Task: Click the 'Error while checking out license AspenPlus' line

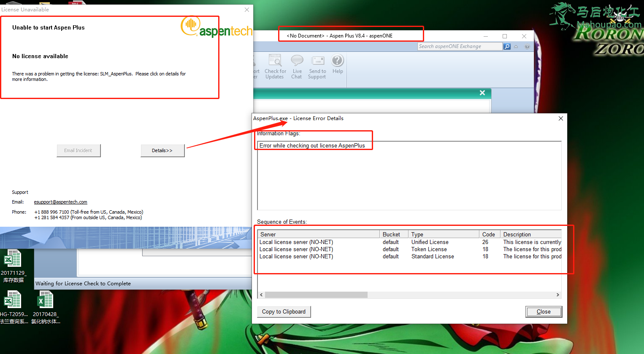Action: 312,146
